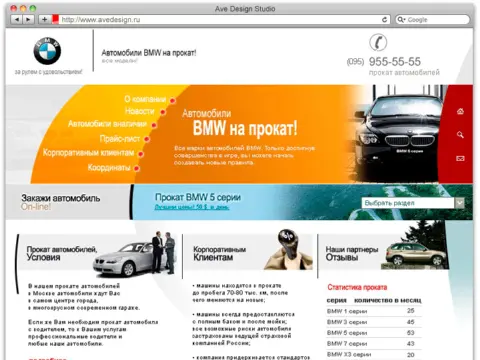Viewport: 480px width, 360px height.
Task: Open the mail envelope in red sidebar
Action: 460,158
